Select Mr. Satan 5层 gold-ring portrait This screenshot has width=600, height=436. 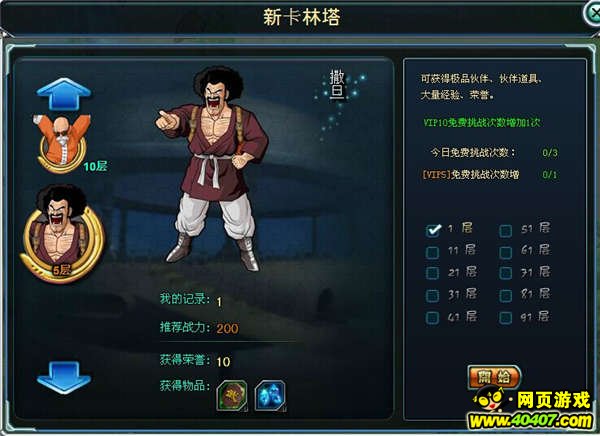62,234
